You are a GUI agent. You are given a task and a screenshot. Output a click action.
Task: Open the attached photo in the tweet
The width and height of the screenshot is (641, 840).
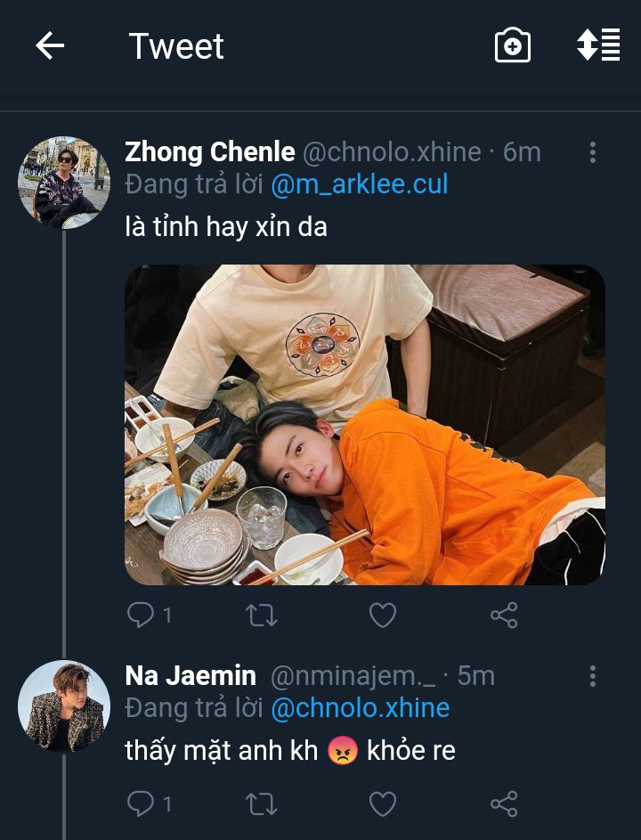(365, 425)
